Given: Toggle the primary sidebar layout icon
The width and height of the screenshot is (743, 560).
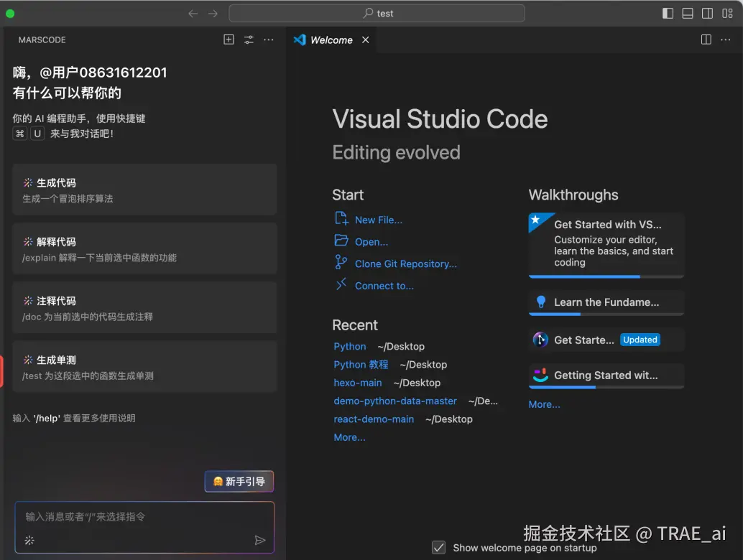Looking at the screenshot, I should (668, 13).
